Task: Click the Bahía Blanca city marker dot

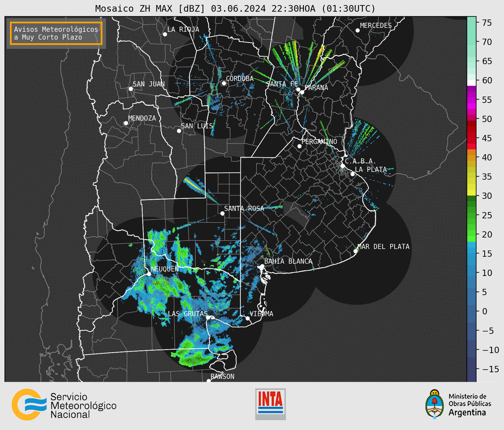Action: pyautogui.click(x=262, y=266)
